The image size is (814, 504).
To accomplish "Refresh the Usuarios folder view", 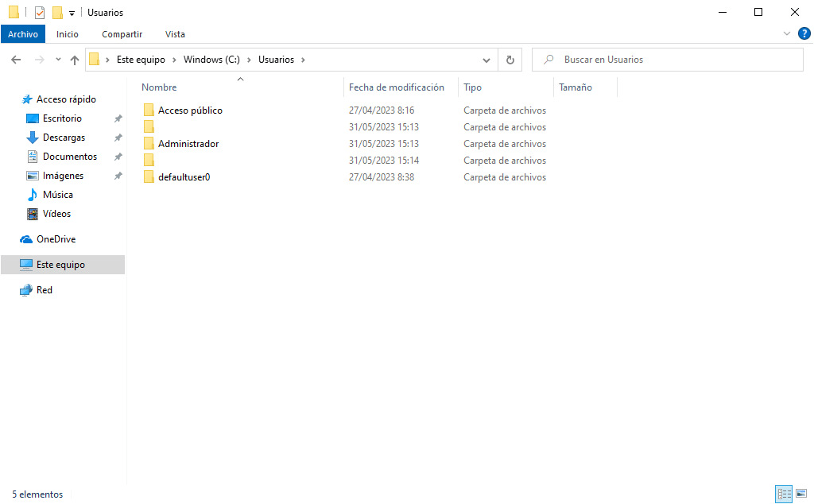I will pos(510,60).
